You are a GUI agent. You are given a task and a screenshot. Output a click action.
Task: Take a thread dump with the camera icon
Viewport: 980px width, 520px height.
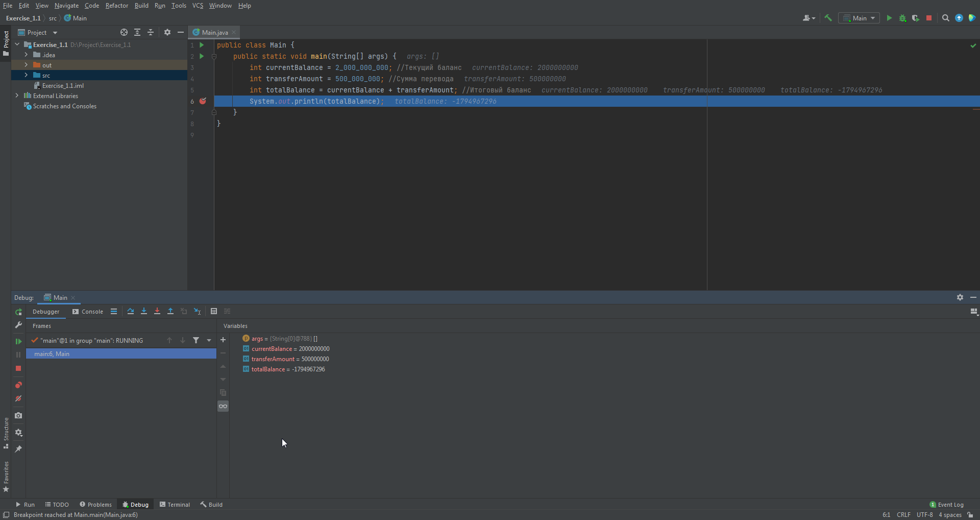click(x=18, y=416)
